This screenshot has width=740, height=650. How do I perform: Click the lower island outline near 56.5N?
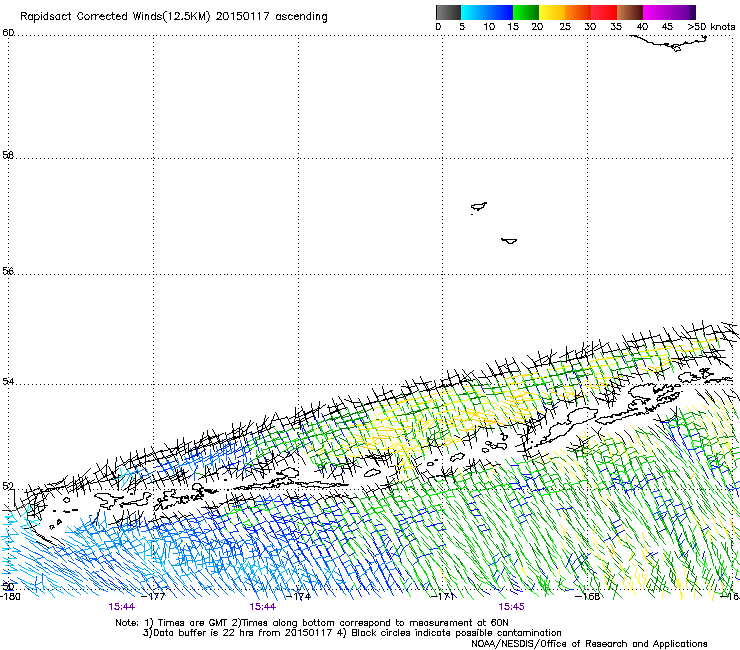pyautogui.click(x=509, y=241)
